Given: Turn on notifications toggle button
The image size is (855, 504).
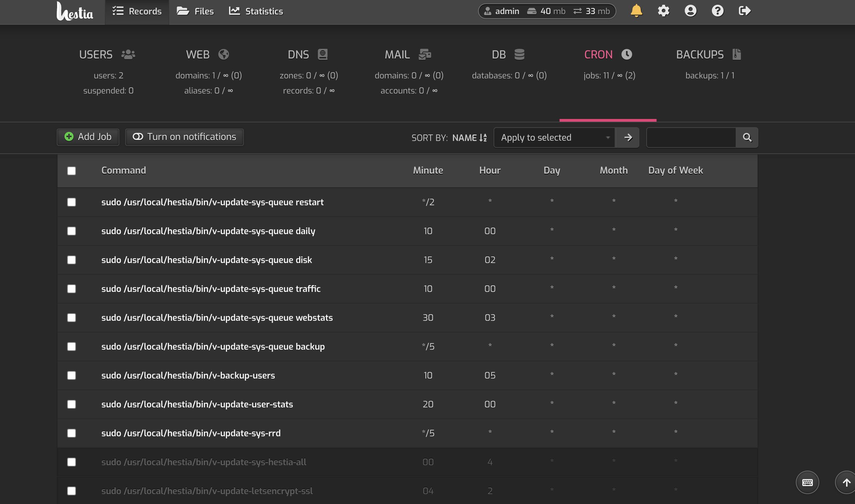Looking at the screenshot, I should click(x=184, y=137).
